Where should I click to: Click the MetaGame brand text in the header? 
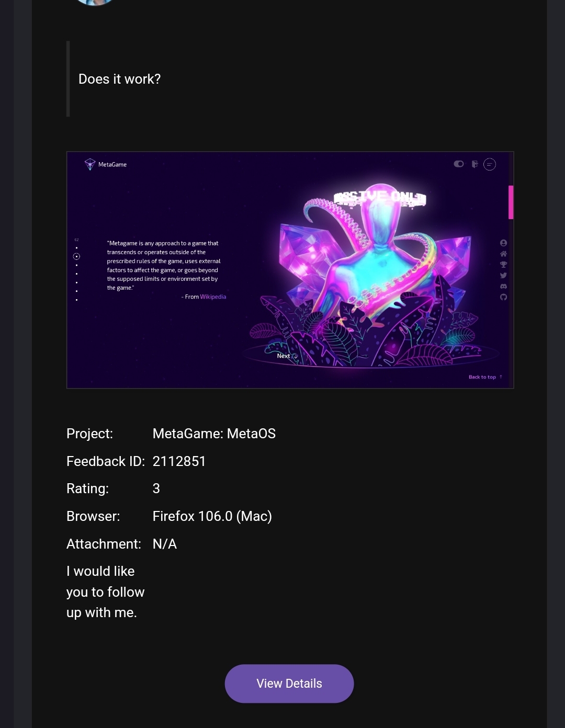pyautogui.click(x=112, y=164)
